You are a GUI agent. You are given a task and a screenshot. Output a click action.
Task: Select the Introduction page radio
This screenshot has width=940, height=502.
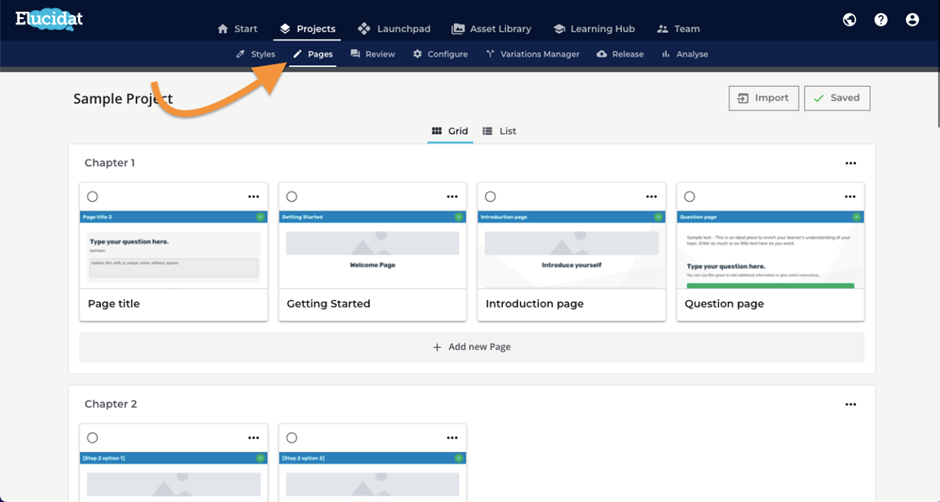coord(490,197)
